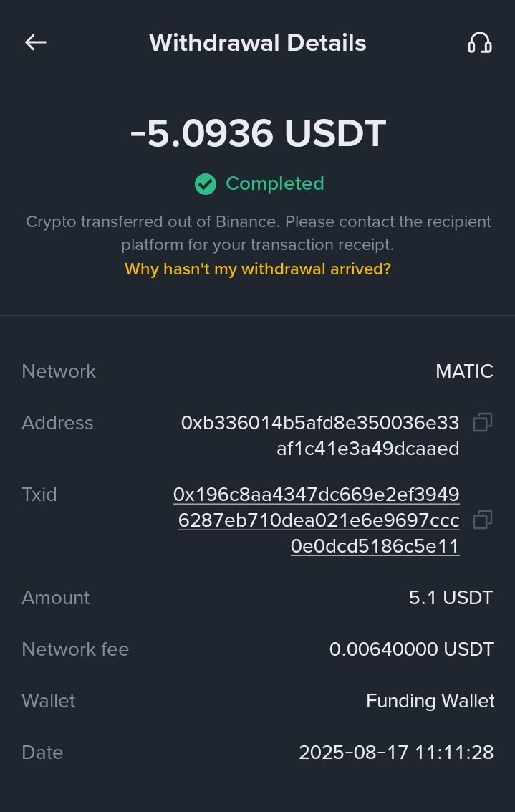Viewport: 515px width, 812px height.
Task: Copy the Txid hash
Action: [483, 520]
